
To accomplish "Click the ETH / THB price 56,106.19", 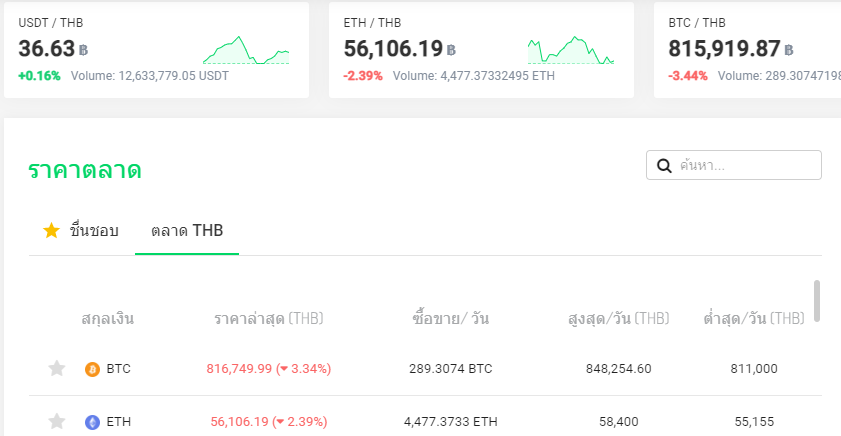I will coord(393,49).
